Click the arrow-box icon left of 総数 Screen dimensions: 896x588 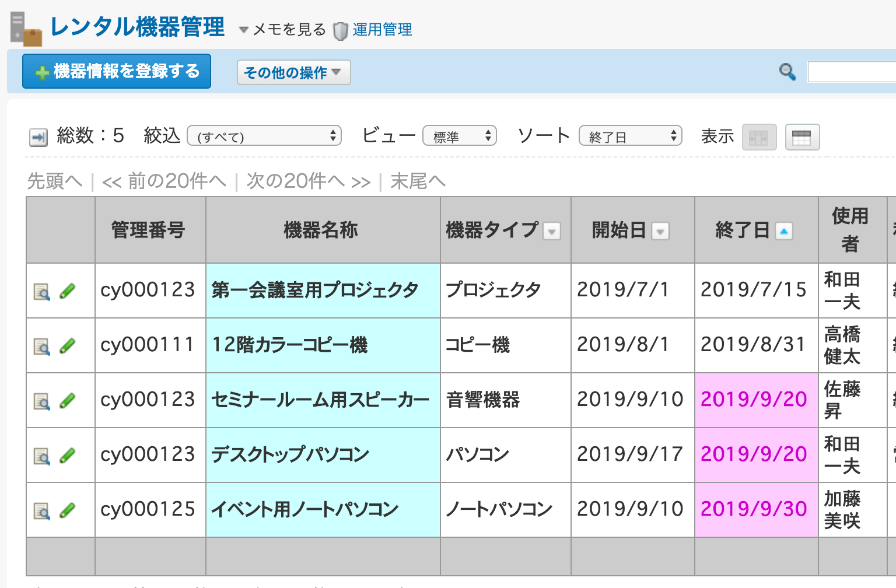[37, 136]
